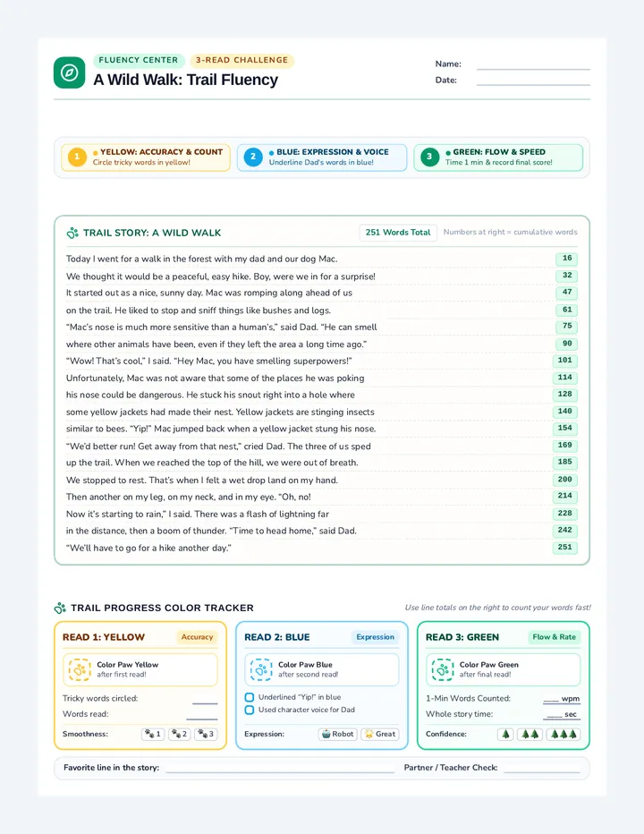
Task: Click the READ 2: BLUE heading
Action: (x=277, y=637)
